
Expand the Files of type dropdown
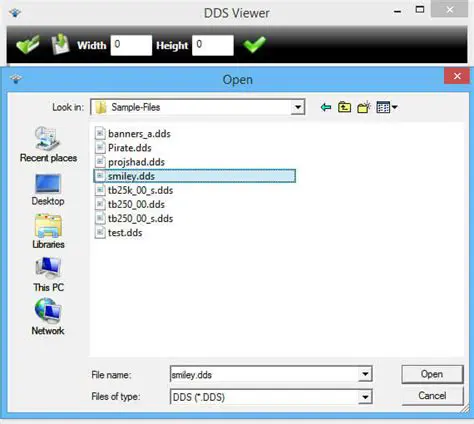(365, 397)
